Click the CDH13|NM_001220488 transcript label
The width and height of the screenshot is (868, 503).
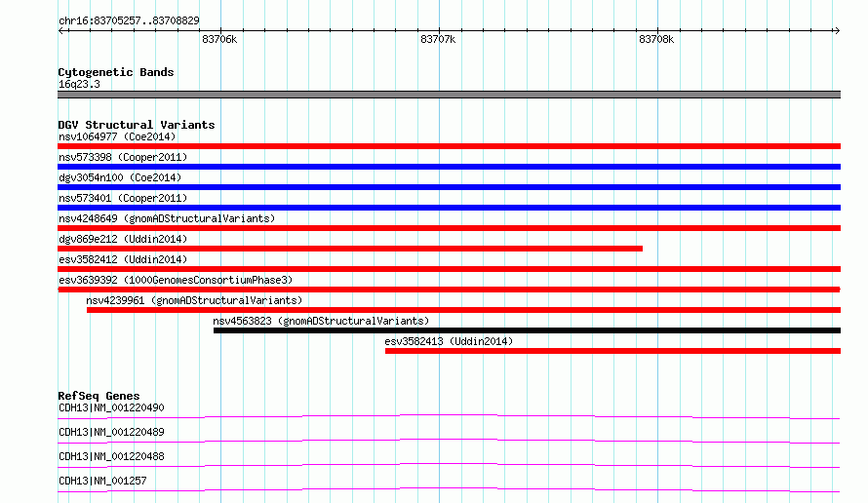[111, 456]
